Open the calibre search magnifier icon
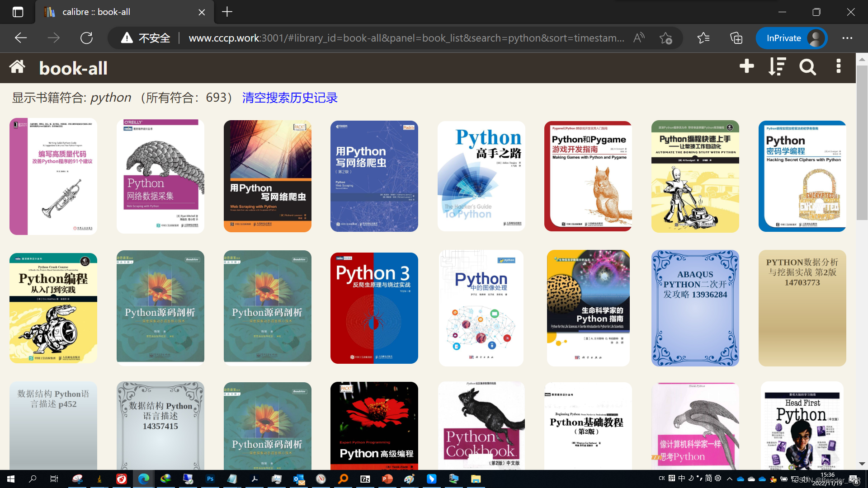The width and height of the screenshot is (868, 488). tap(807, 67)
